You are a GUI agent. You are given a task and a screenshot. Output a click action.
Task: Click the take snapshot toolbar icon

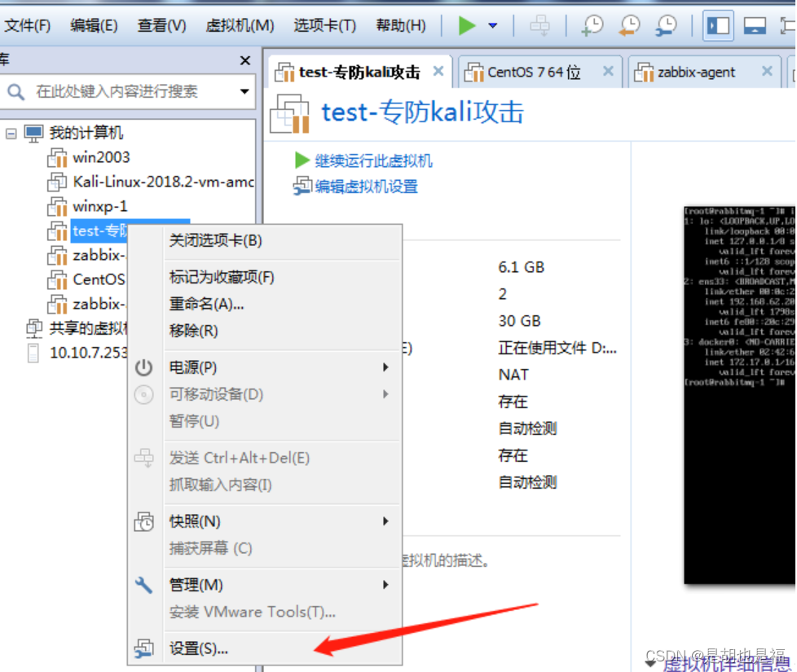[x=592, y=25]
